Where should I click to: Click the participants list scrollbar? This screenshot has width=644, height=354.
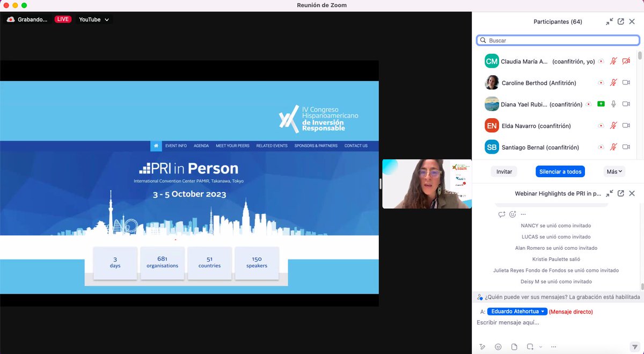(640, 55)
